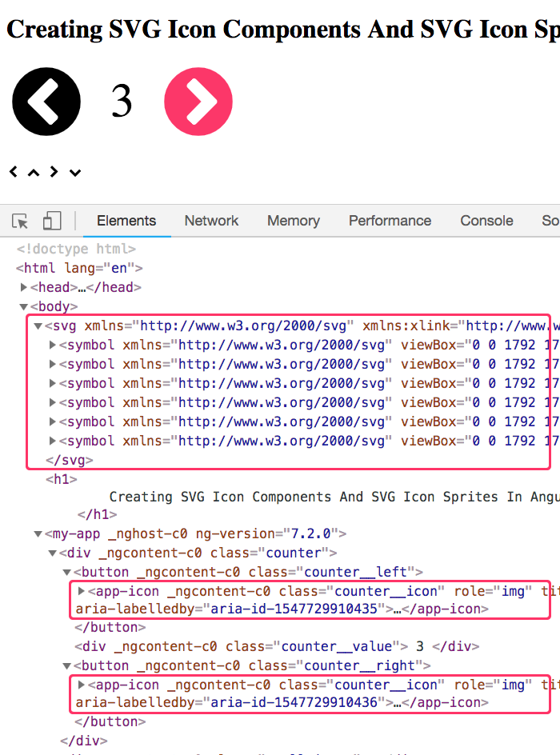Screen dimensions: 560x755
Task: Click the small right chevron icon
Action: (54, 172)
